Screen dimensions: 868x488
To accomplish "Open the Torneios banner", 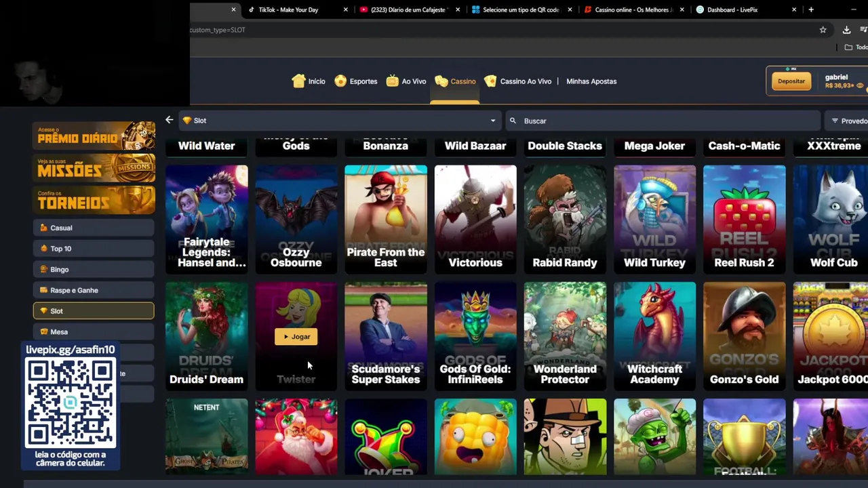I will pyautogui.click(x=94, y=201).
